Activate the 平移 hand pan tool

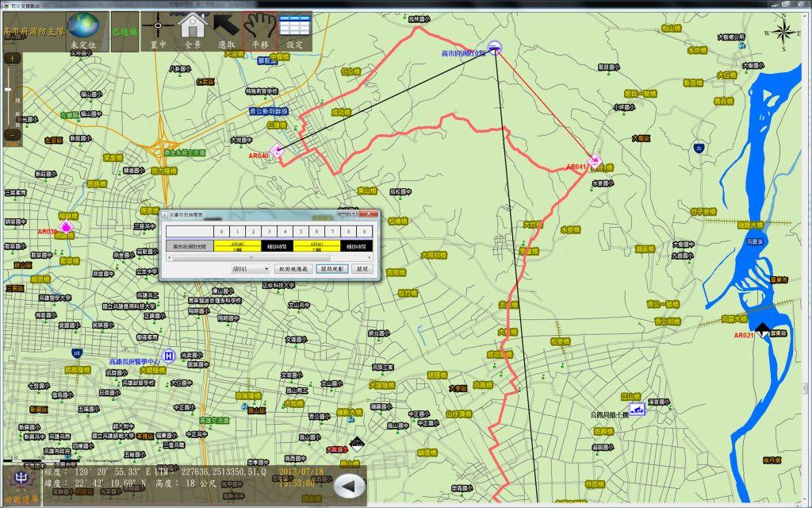tap(260, 31)
